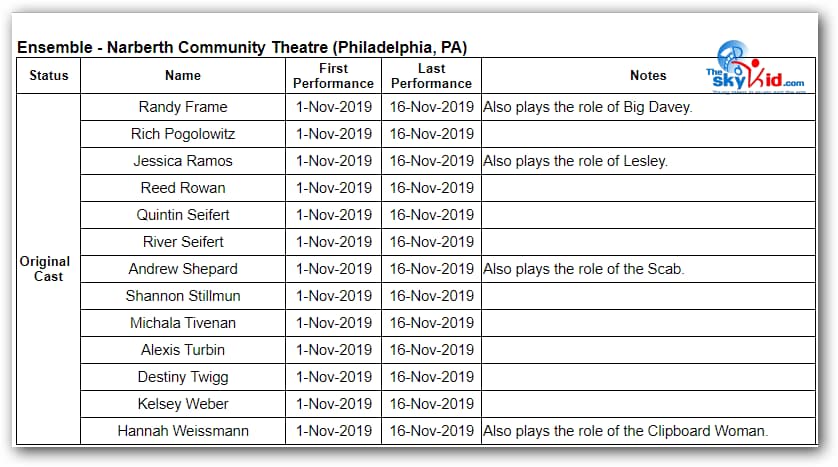Select the Clipboard Woman note
Image resolution: width=838 pixels, height=467 pixels.
pos(625,431)
